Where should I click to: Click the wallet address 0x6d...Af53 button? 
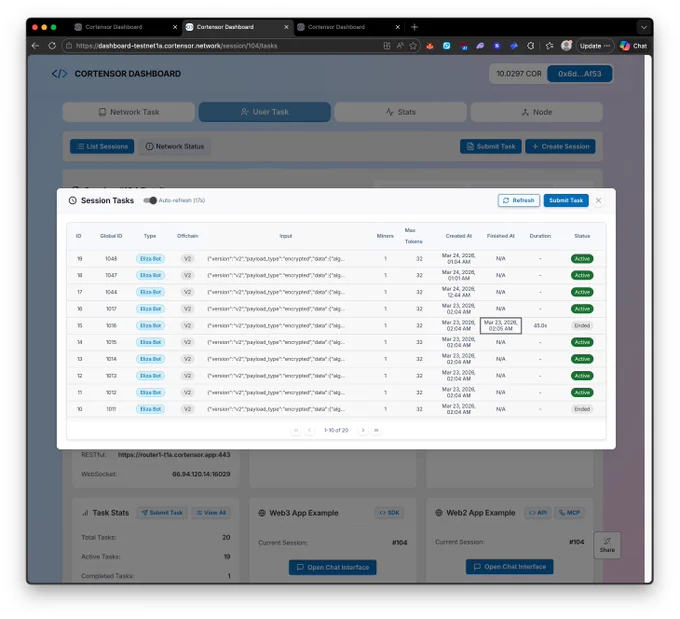[580, 74]
